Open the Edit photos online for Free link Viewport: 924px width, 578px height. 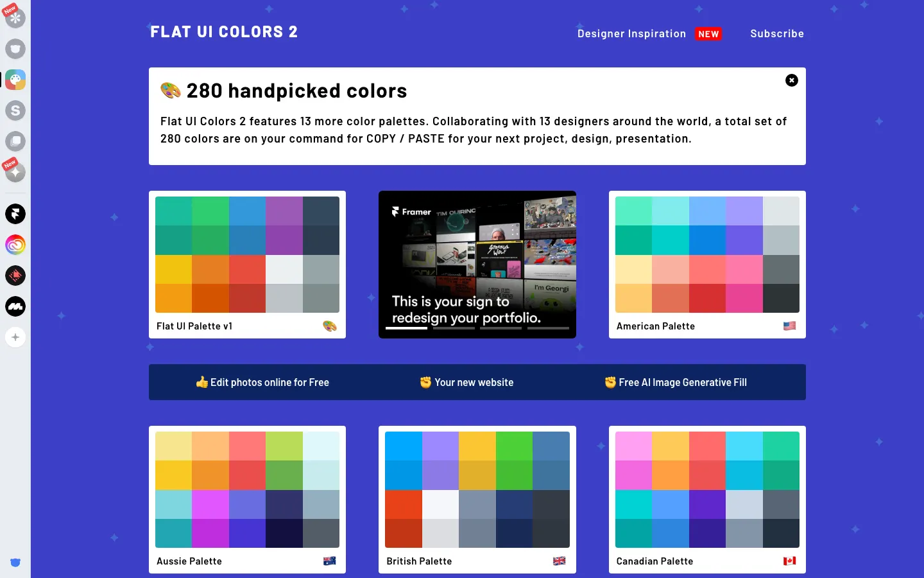(262, 382)
